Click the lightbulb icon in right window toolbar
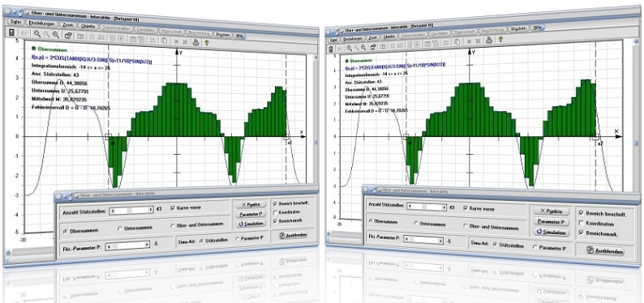This screenshot has width=644, height=303. (500, 40)
